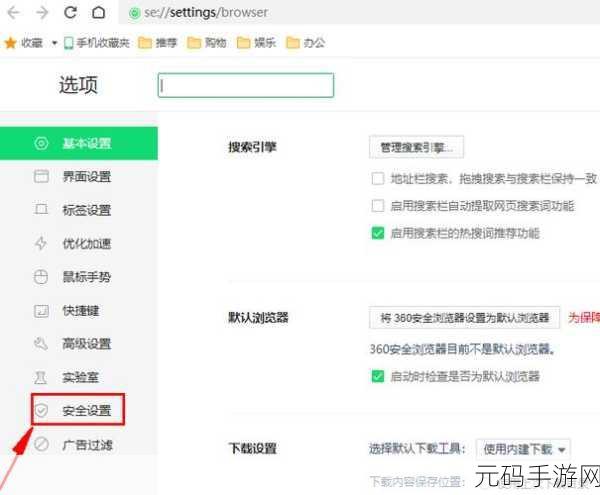This screenshot has width=600, height=495.
Task: Open 高级设置 in the sidebar
Action: pyautogui.click(x=79, y=344)
